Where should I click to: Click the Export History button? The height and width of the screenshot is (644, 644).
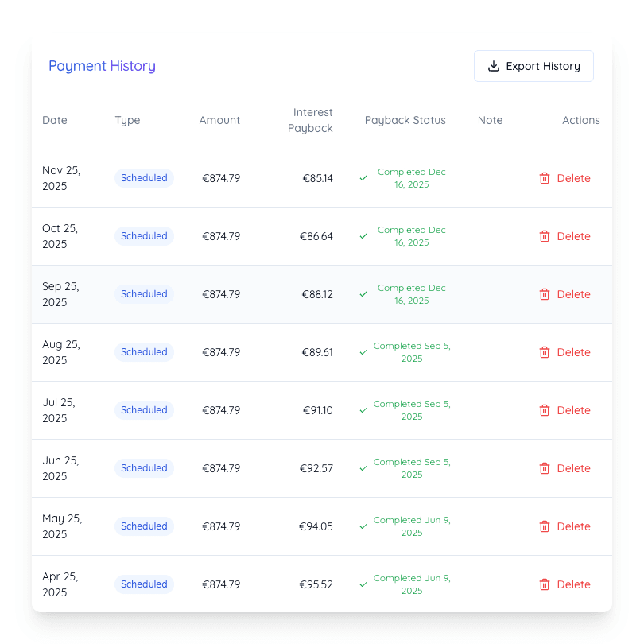(x=533, y=66)
